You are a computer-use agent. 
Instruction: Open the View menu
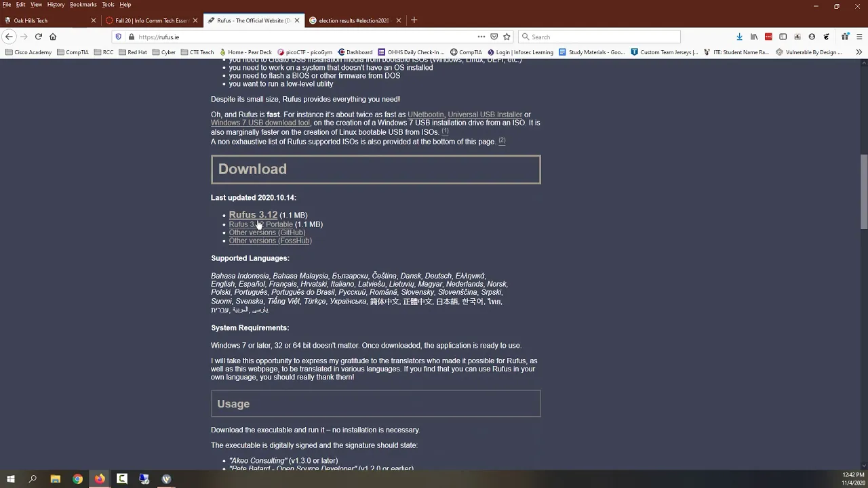[x=36, y=5]
